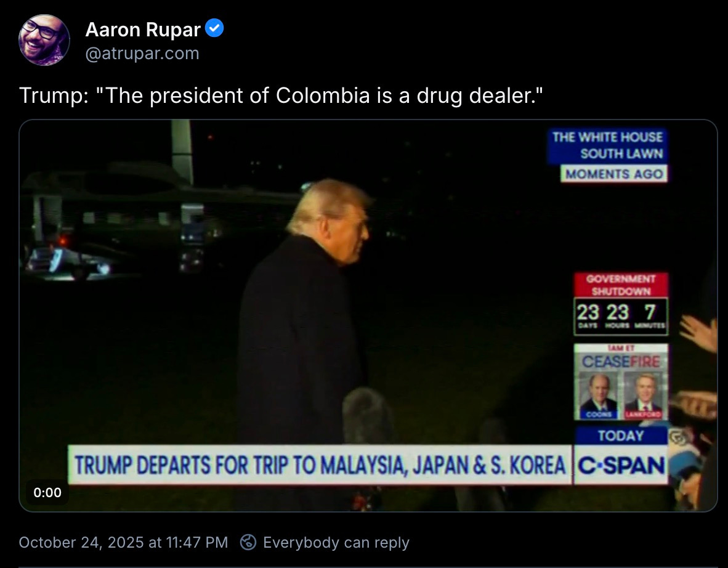Click the Government Shutdown countdown graphic
728x568 pixels.
621,304
